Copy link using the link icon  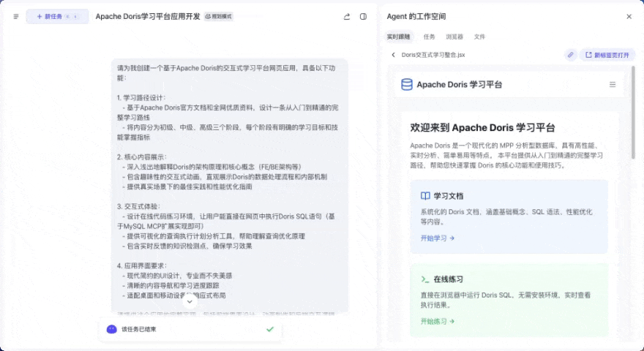tap(571, 55)
